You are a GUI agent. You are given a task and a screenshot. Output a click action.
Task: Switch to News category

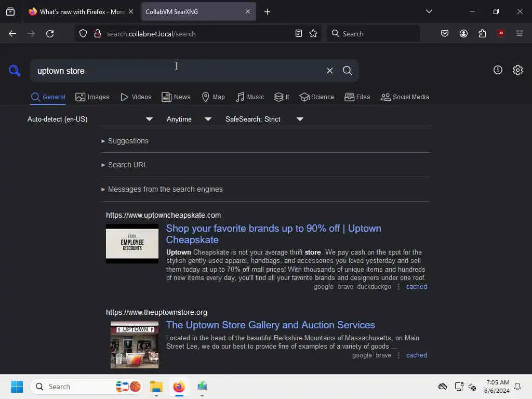(176, 97)
